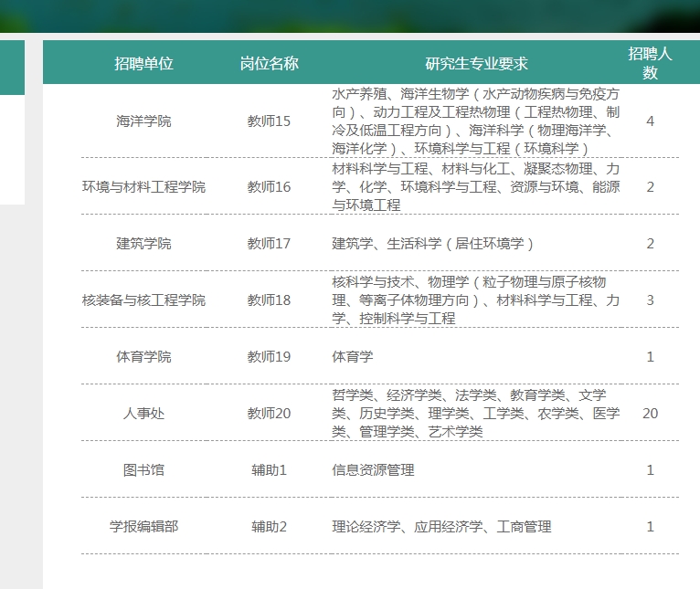Select the 体育学院 cell

143,356
